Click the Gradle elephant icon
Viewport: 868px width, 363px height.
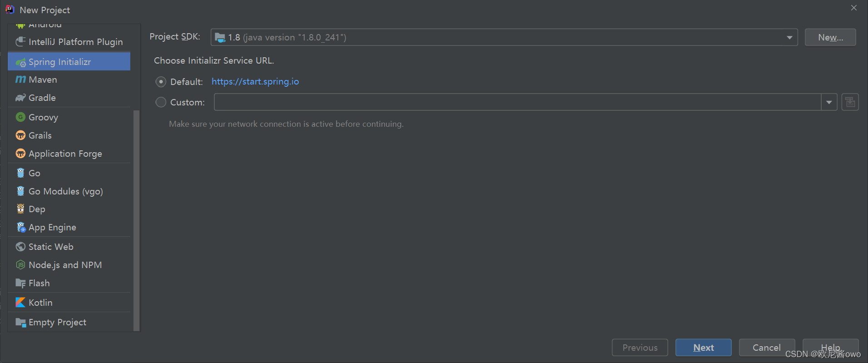[x=20, y=98]
